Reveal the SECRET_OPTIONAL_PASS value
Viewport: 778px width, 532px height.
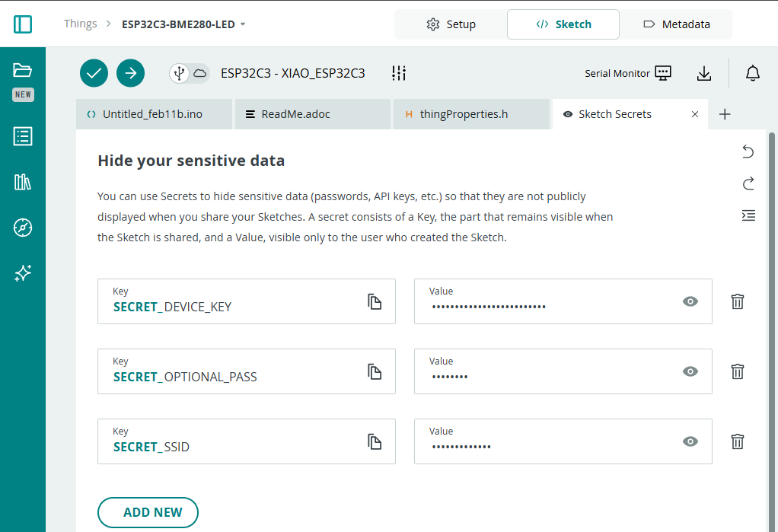pyautogui.click(x=690, y=371)
